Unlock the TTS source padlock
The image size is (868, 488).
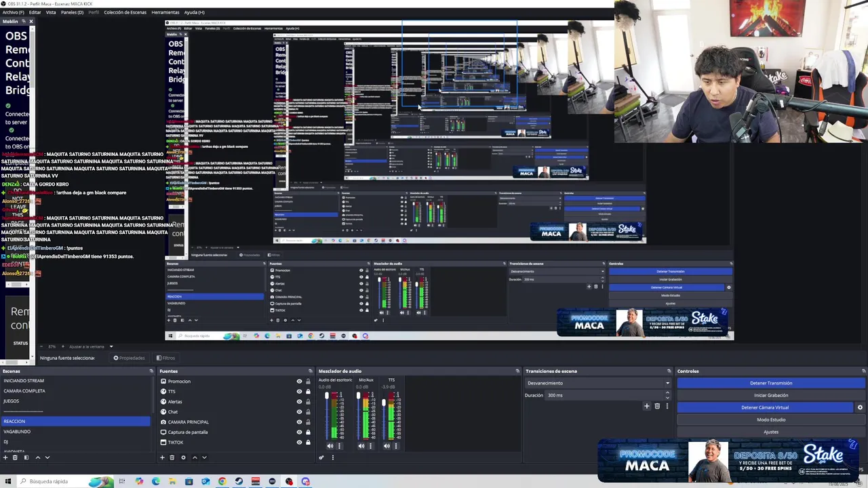308,392
